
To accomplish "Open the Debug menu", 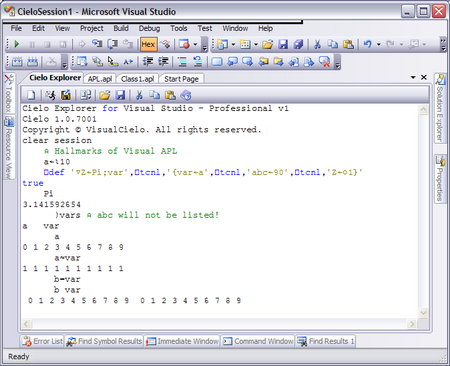I will 149,28.
